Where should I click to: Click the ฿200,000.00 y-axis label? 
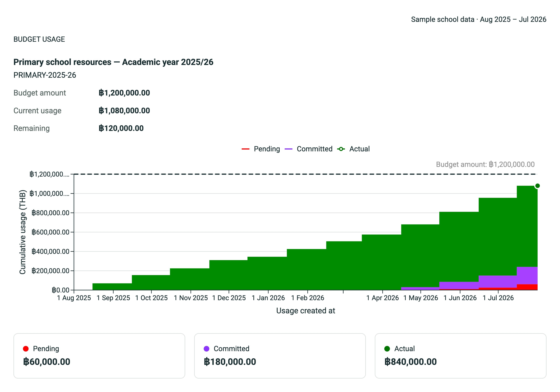[x=50, y=271]
